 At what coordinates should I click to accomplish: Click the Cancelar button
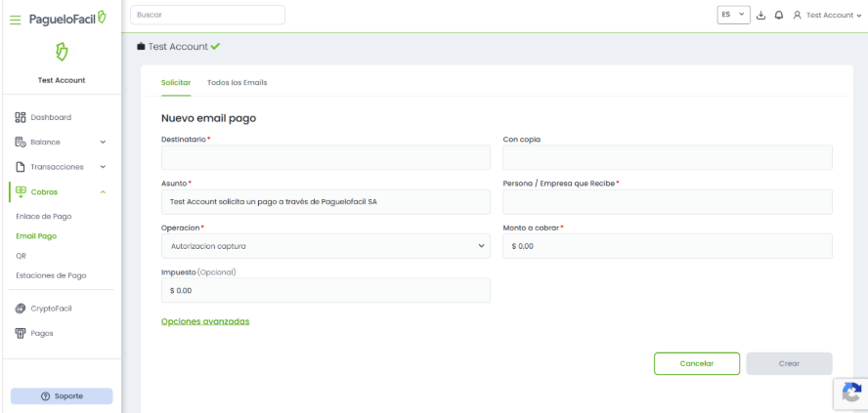696,363
